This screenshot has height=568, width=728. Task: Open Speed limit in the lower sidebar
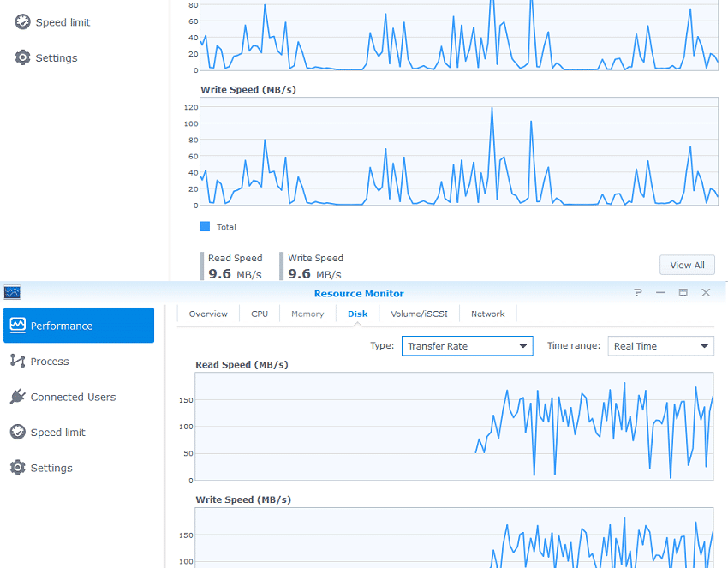point(48,432)
